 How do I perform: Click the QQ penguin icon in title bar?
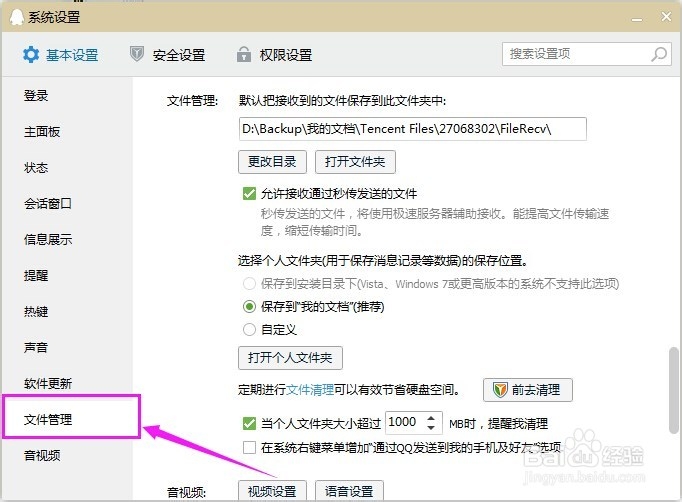(16, 17)
